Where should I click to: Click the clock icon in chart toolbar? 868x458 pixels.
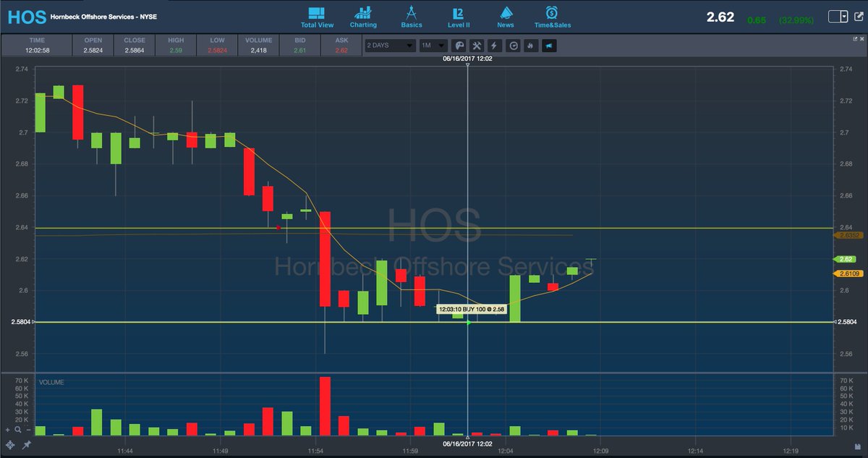coord(514,46)
